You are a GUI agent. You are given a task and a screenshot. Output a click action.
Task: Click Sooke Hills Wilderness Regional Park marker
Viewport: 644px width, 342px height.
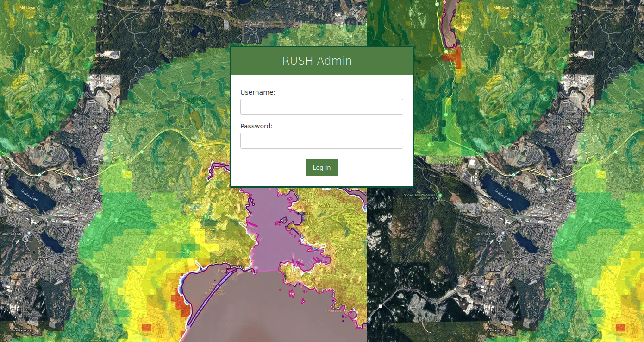click(440, 195)
